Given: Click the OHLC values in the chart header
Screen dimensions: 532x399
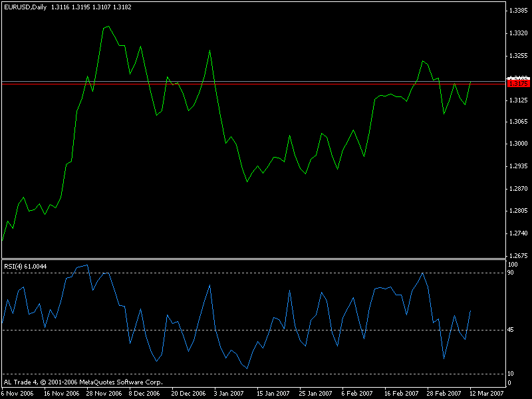Looking at the screenshot, I should pos(86,7).
